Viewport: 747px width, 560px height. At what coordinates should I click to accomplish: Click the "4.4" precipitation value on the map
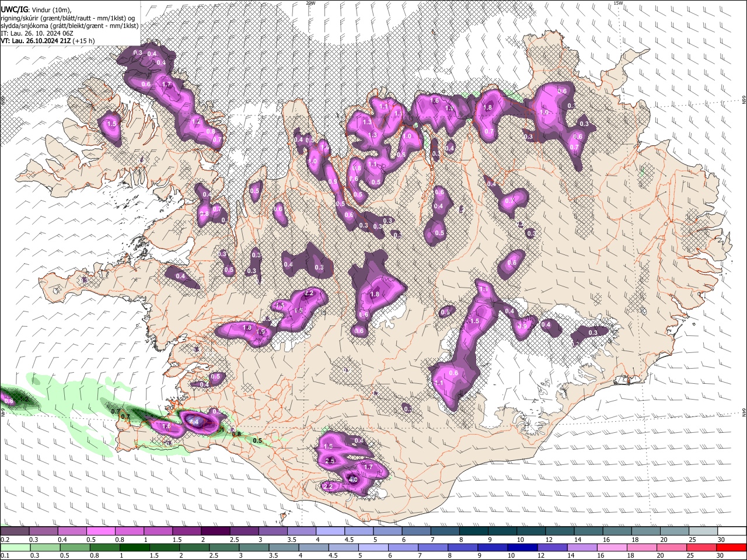(x=194, y=421)
